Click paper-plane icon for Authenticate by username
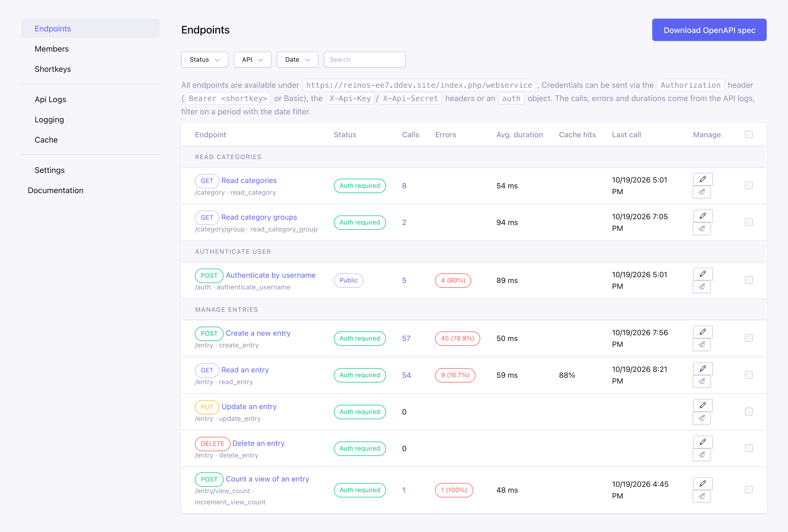The height and width of the screenshot is (532, 788). click(x=701, y=287)
